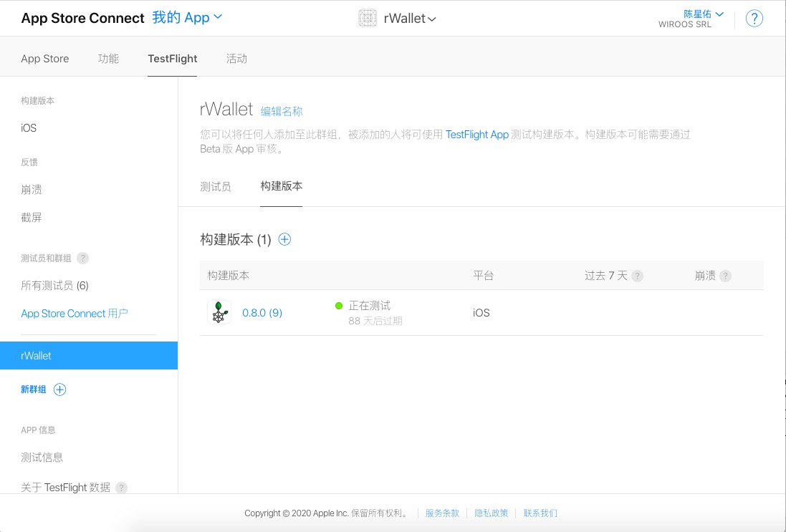The width and height of the screenshot is (786, 532).
Task: Click the rWallet build app icon thumbnail
Action: [219, 313]
